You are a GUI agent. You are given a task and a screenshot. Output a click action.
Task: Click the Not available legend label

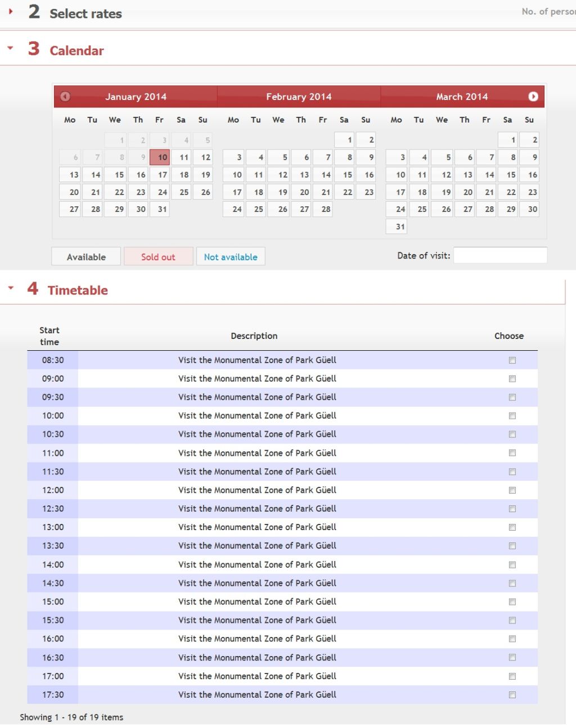pyautogui.click(x=231, y=257)
